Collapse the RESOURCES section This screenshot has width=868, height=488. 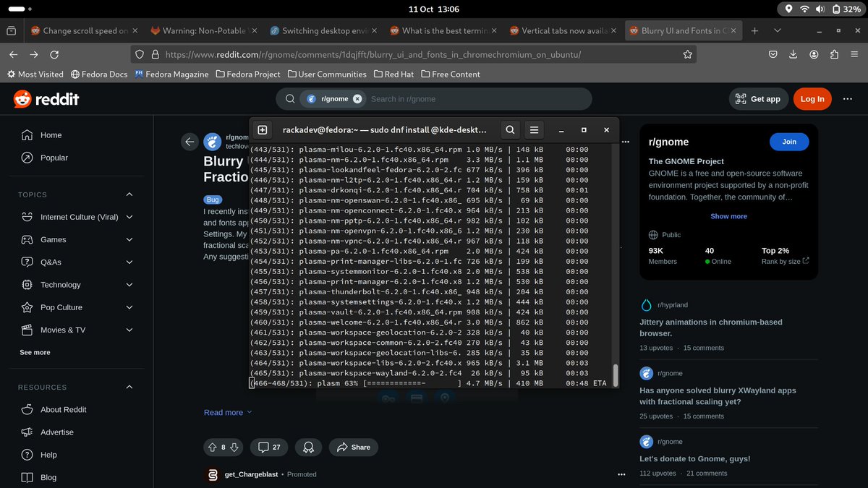129,387
